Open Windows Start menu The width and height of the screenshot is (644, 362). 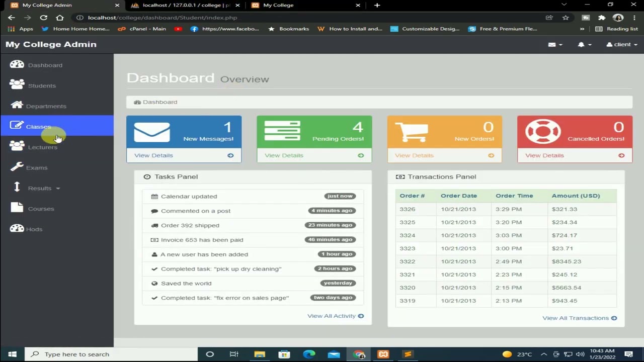tap(12, 354)
